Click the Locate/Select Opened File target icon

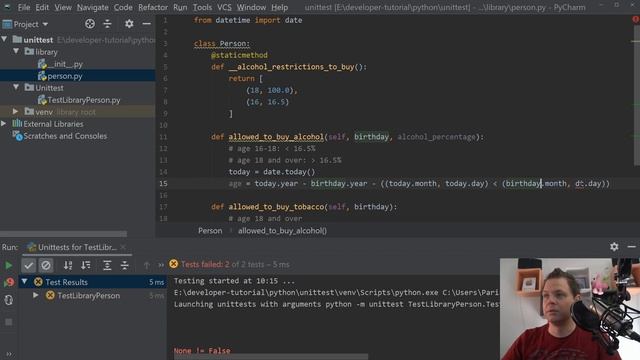pos(90,24)
